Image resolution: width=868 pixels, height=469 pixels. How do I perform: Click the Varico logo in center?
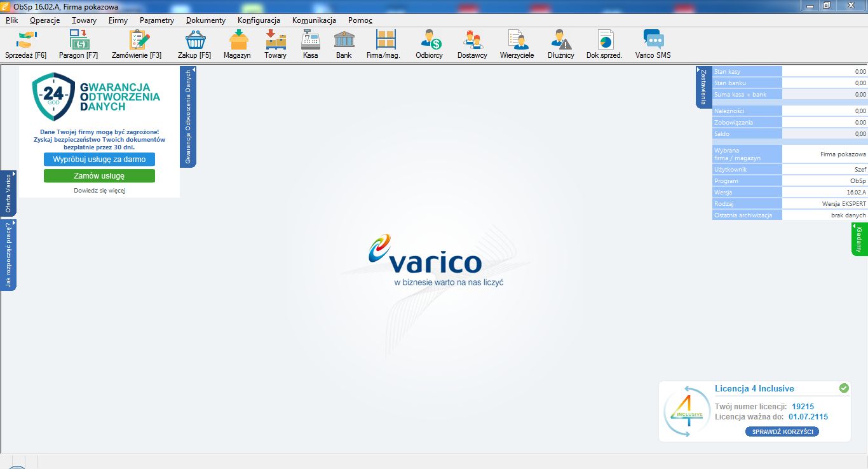click(436, 261)
